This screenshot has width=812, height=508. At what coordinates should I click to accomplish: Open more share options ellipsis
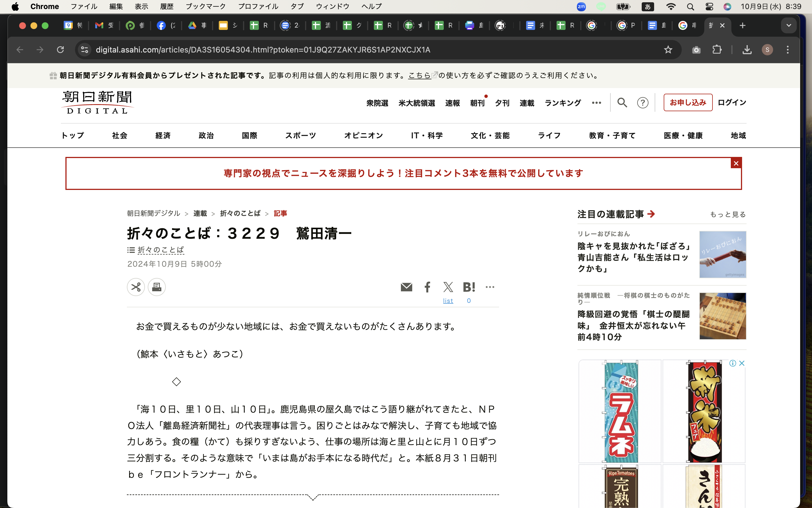pos(490,287)
